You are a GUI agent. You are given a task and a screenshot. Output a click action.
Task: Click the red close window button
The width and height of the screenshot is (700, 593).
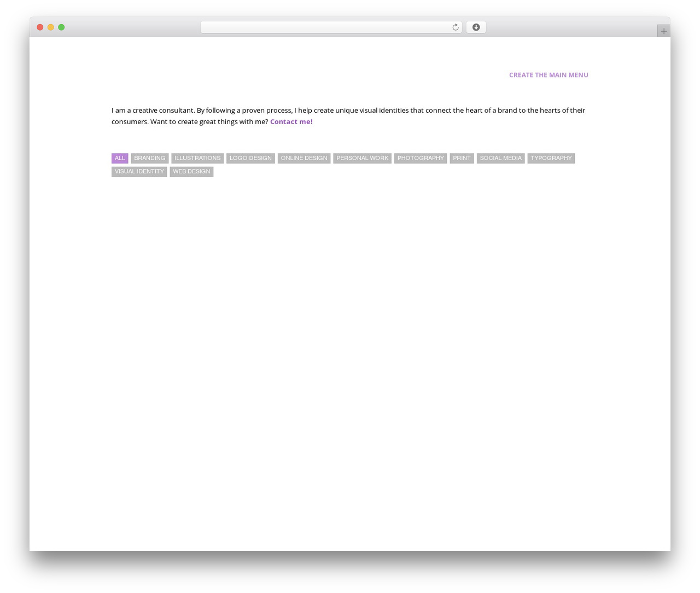tap(40, 27)
